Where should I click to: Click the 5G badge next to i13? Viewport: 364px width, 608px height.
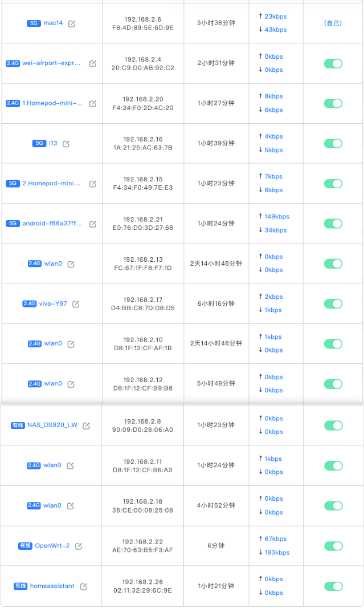(x=39, y=144)
